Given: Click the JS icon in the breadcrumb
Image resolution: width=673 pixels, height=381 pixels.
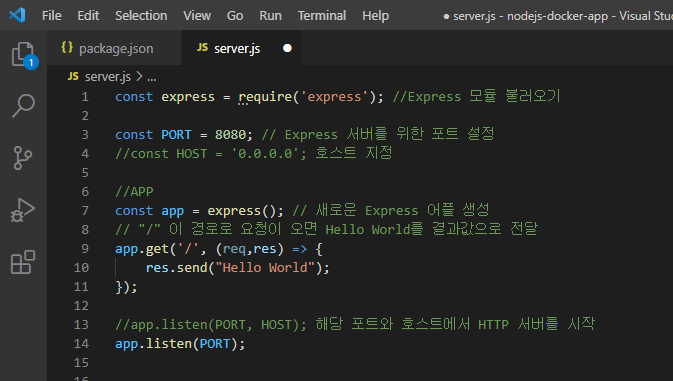Looking at the screenshot, I should pos(73,76).
